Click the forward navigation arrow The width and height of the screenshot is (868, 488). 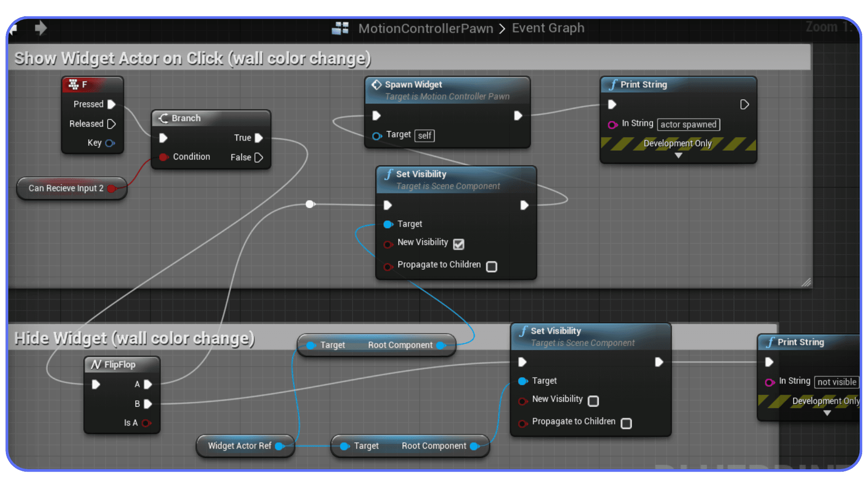point(41,28)
